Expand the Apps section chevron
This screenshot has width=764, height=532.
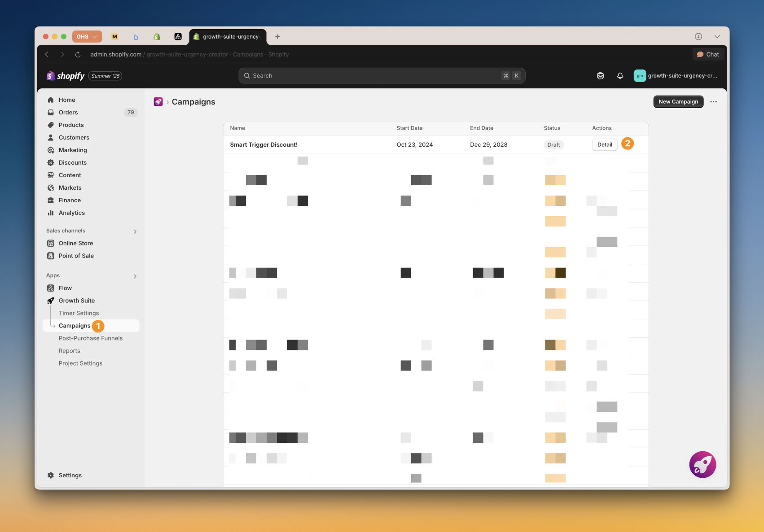[x=135, y=276]
